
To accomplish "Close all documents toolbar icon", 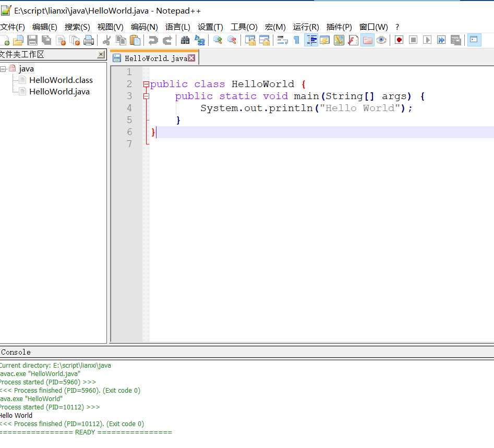I will [75, 40].
